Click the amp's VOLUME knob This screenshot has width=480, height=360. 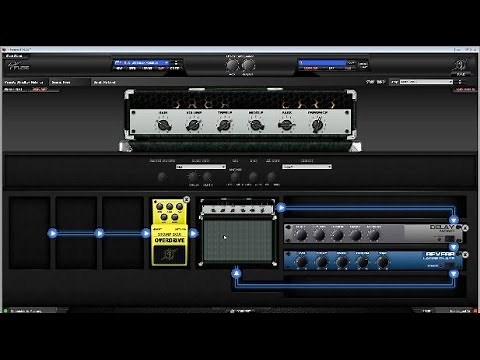pos(194,125)
